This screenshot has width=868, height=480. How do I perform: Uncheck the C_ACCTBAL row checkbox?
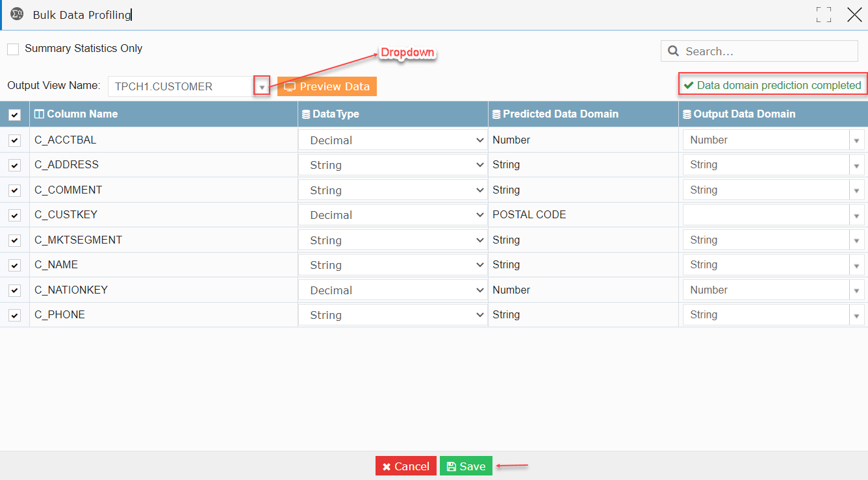point(14,139)
